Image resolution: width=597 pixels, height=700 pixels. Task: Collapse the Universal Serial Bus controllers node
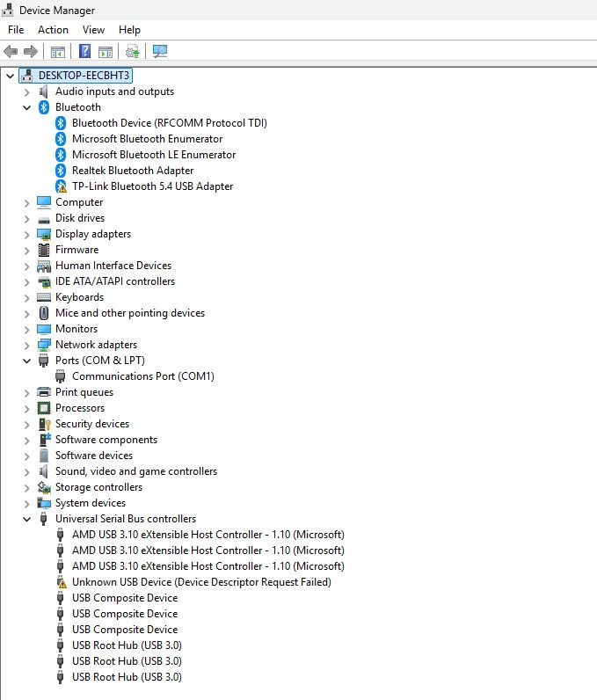pos(27,519)
